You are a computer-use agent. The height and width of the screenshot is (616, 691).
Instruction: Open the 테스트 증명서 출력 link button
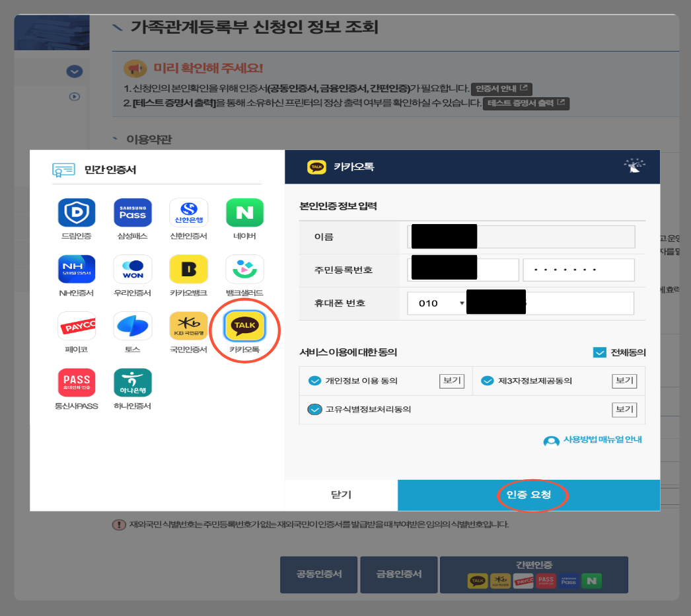(527, 103)
